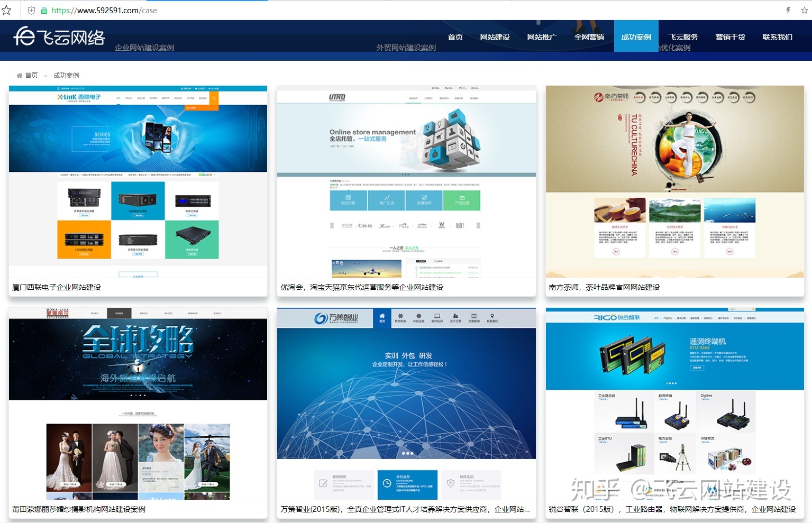
Task: Go to the 全网营销 menu item
Action: click(x=589, y=37)
